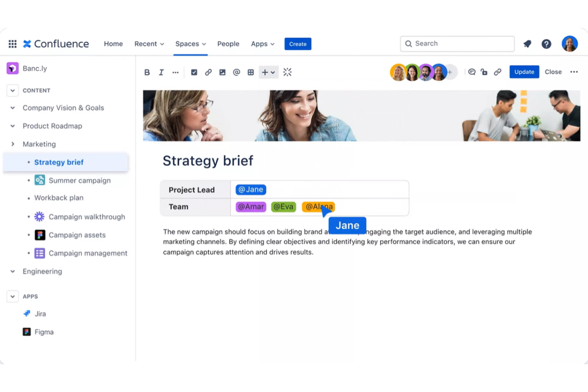Open the comments icon
588x392 pixels.
click(x=472, y=72)
